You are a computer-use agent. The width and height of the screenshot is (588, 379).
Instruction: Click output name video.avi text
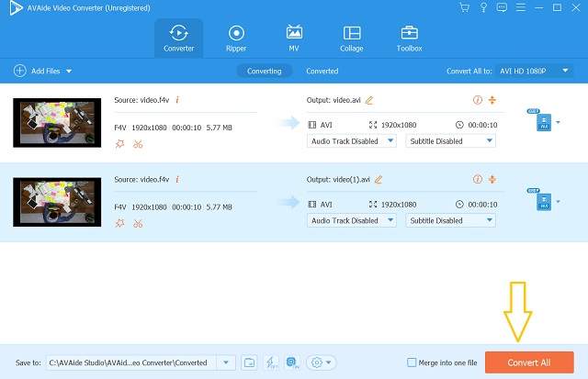coord(347,100)
